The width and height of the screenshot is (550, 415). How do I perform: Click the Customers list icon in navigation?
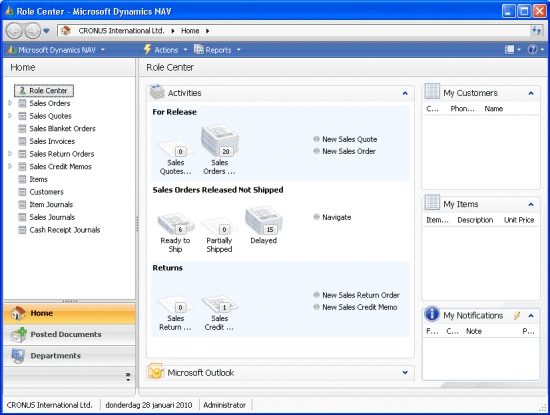[x=22, y=192]
